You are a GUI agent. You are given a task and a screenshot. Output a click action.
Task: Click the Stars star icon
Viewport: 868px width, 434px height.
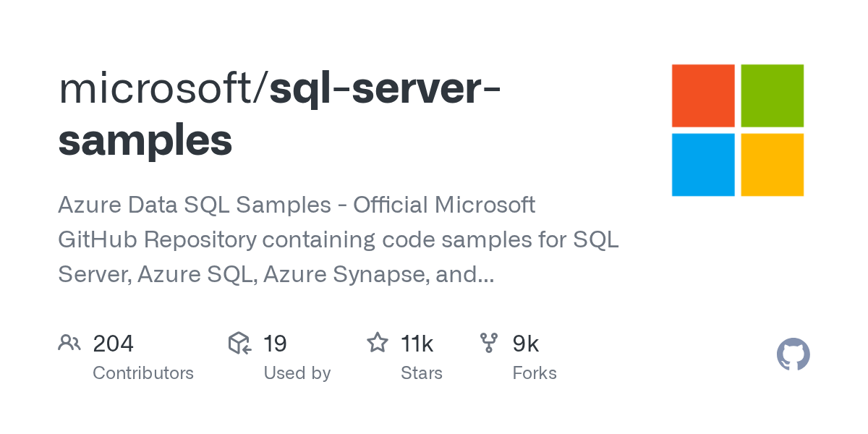click(378, 343)
